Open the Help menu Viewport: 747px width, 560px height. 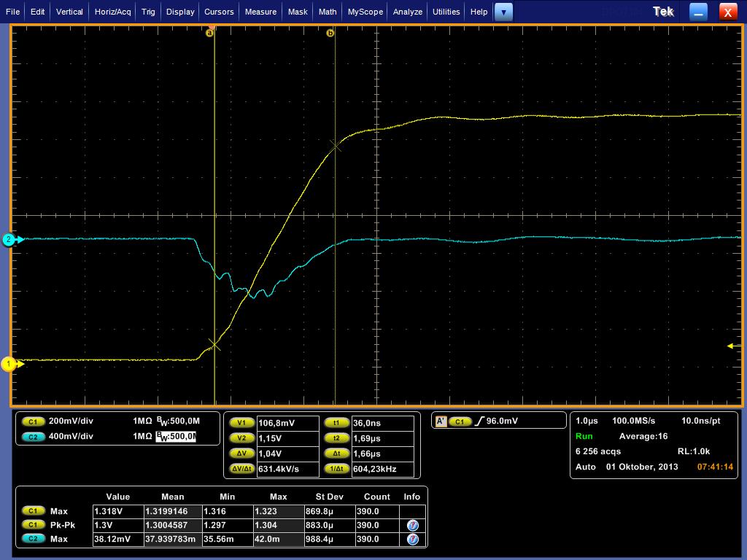[479, 12]
